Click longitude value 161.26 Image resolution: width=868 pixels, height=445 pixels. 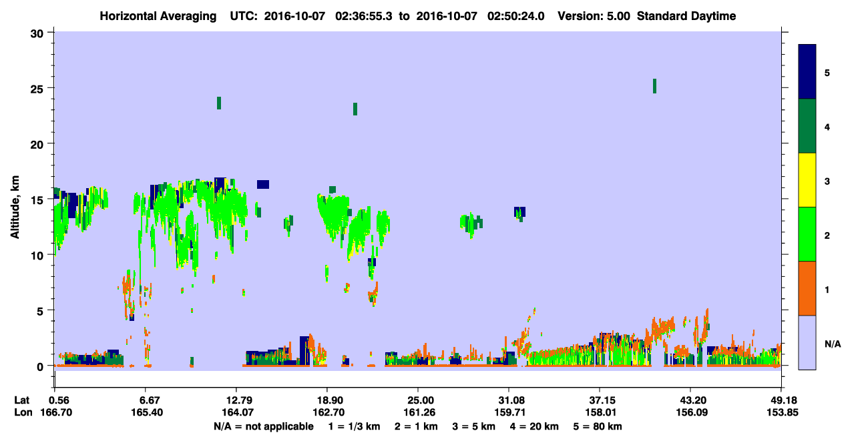point(418,413)
